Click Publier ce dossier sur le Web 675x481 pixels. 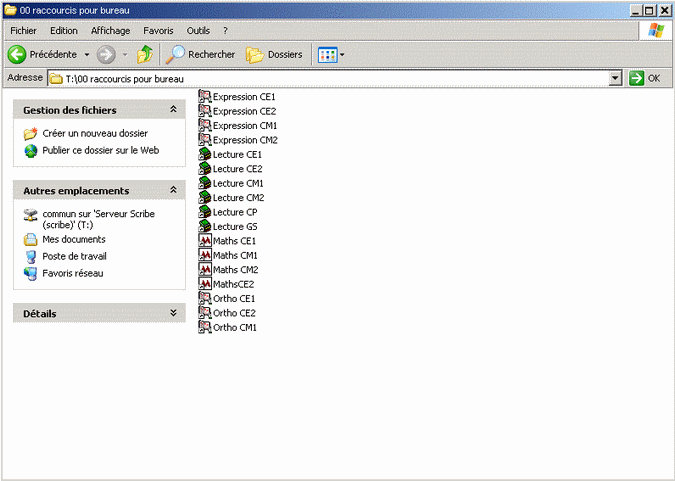click(x=101, y=150)
